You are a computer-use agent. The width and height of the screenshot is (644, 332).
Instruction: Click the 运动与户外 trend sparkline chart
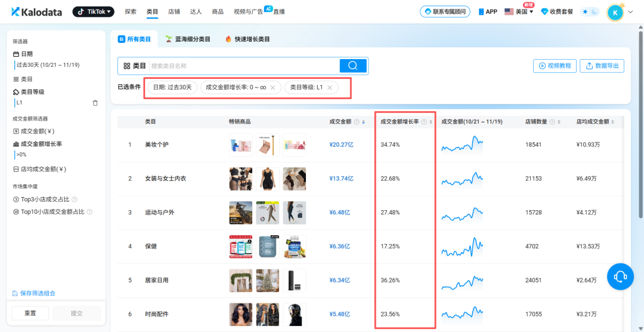(x=463, y=214)
